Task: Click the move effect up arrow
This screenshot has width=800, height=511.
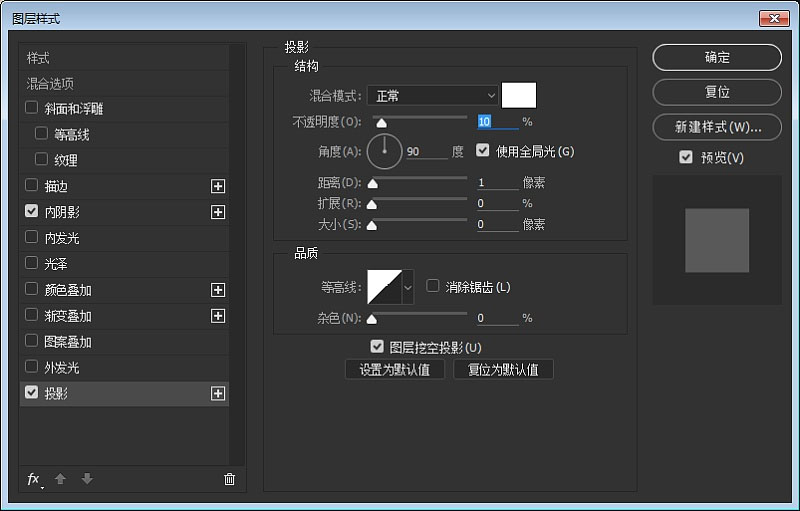Action: tap(60, 479)
